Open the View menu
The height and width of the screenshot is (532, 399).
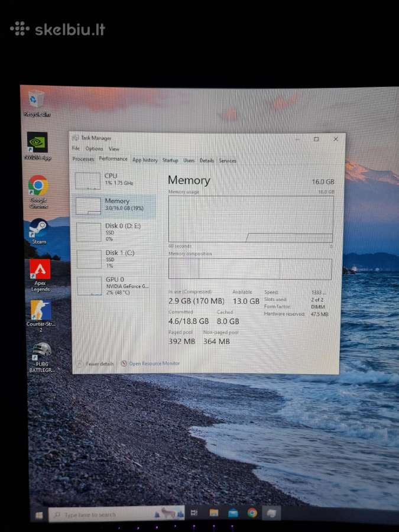114,149
